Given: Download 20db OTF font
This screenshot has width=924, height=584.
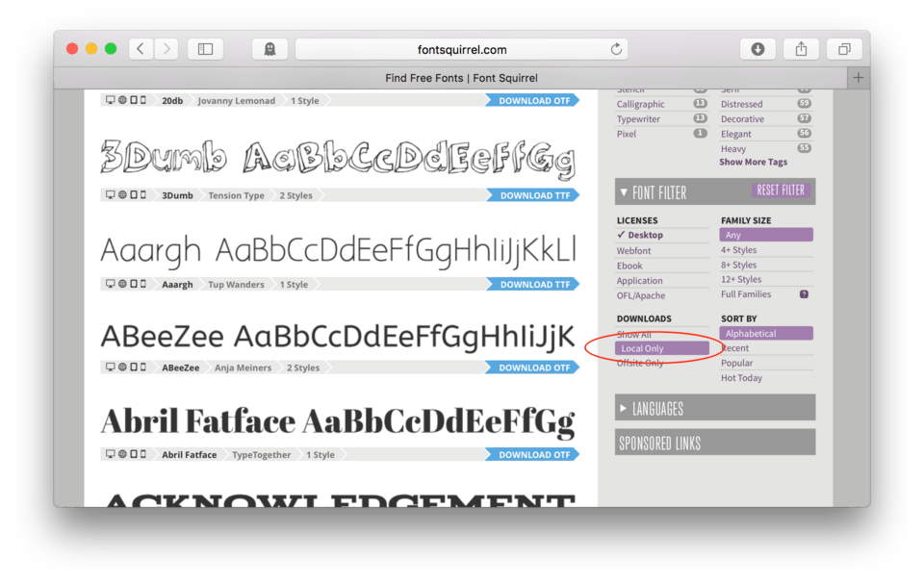Looking at the screenshot, I should 533,101.
